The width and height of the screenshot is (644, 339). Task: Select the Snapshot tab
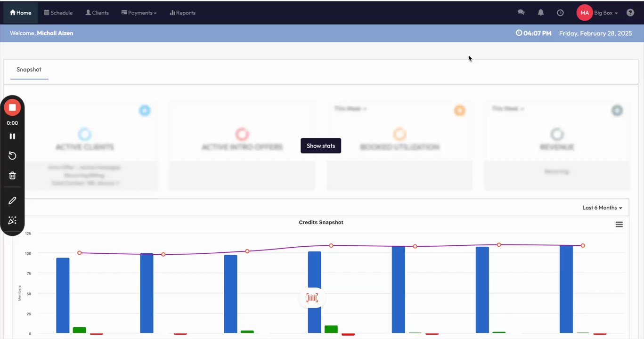click(x=29, y=70)
